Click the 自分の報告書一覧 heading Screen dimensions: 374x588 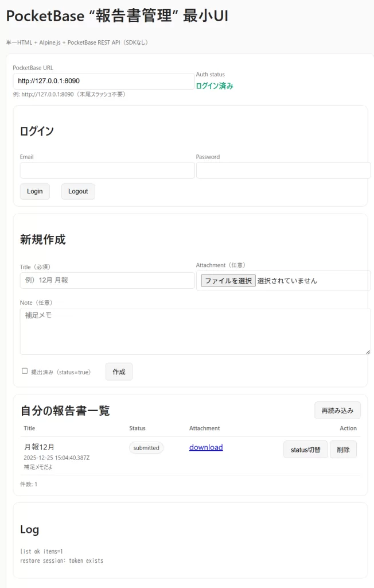point(65,411)
